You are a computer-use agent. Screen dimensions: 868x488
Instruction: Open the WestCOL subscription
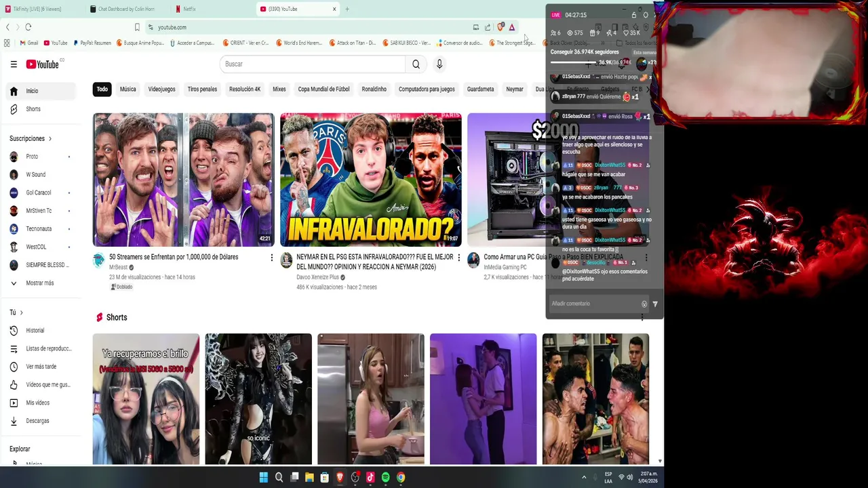(x=41, y=247)
